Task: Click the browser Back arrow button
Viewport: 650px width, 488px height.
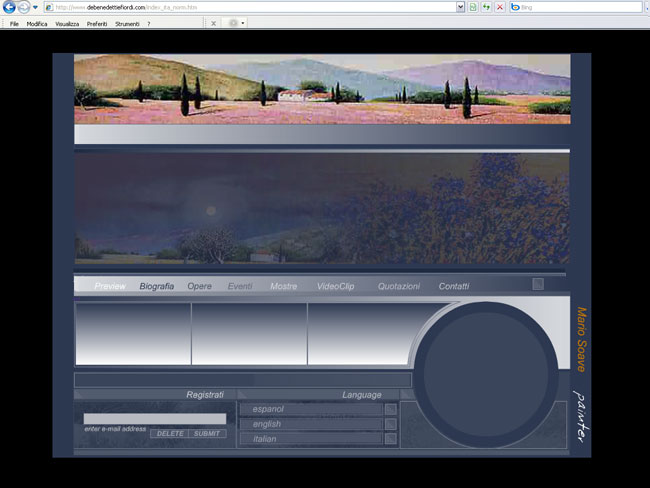Action: click(9, 7)
